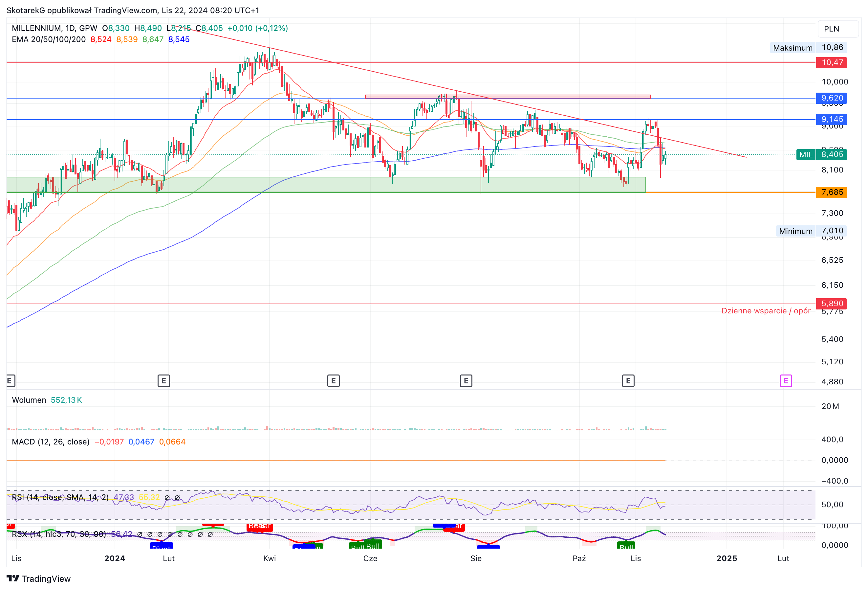Viewport: 868px width, 590px height.
Task: Click the 2025 label on the time axis
Action: (727, 558)
